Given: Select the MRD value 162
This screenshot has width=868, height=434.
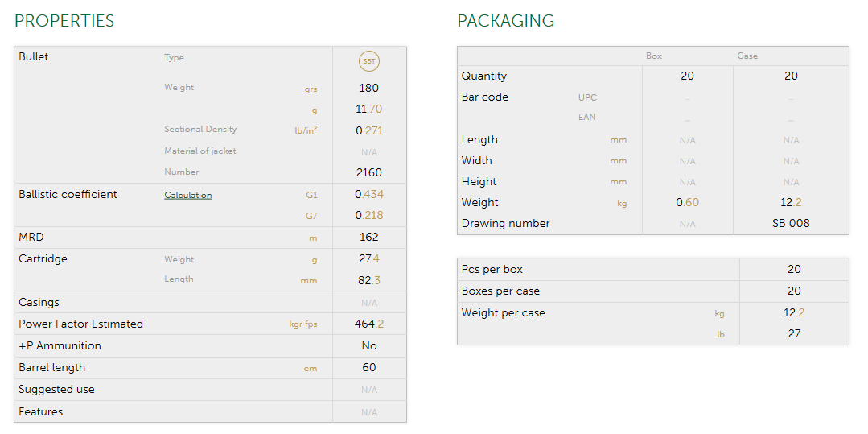Looking at the screenshot, I should (369, 237).
